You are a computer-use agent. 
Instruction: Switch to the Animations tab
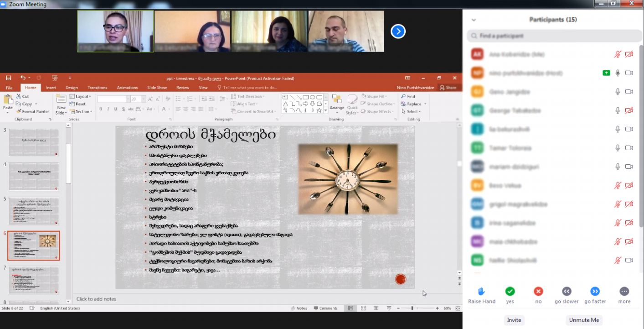[x=127, y=88]
